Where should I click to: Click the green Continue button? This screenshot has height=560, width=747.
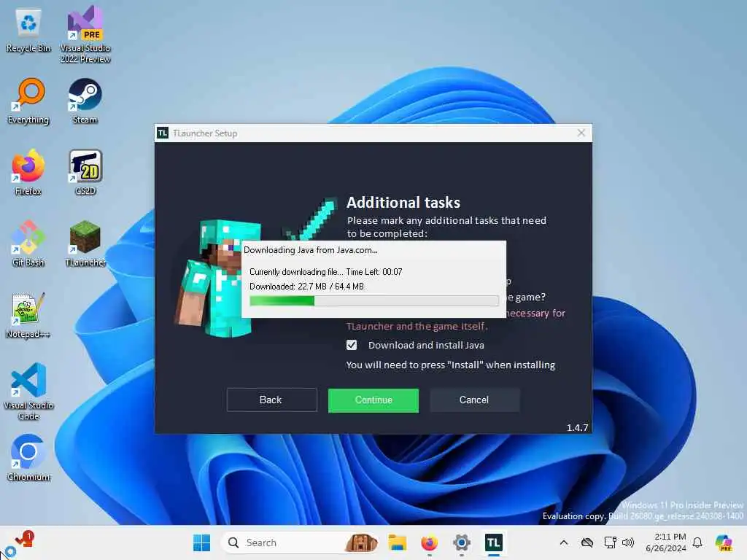click(x=373, y=400)
